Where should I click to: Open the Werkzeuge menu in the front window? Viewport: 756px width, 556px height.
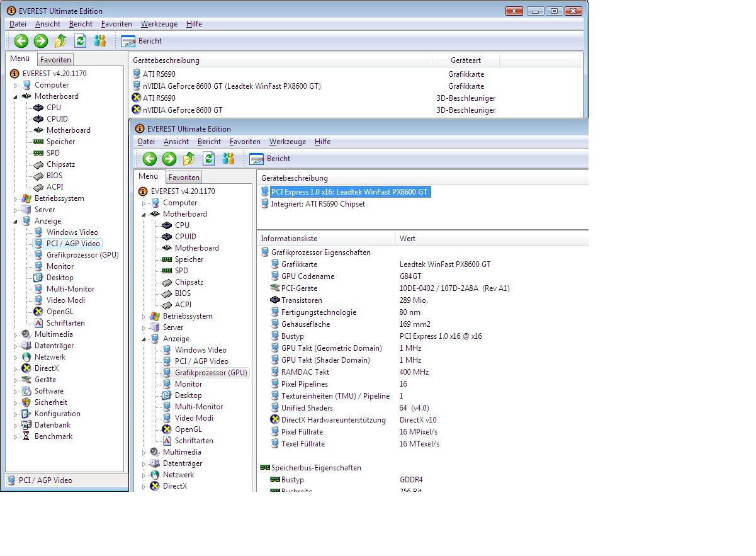click(288, 142)
